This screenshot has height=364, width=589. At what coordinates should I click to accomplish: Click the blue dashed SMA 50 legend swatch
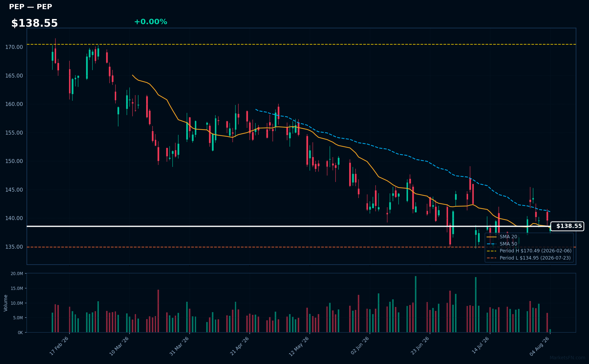(x=492, y=244)
